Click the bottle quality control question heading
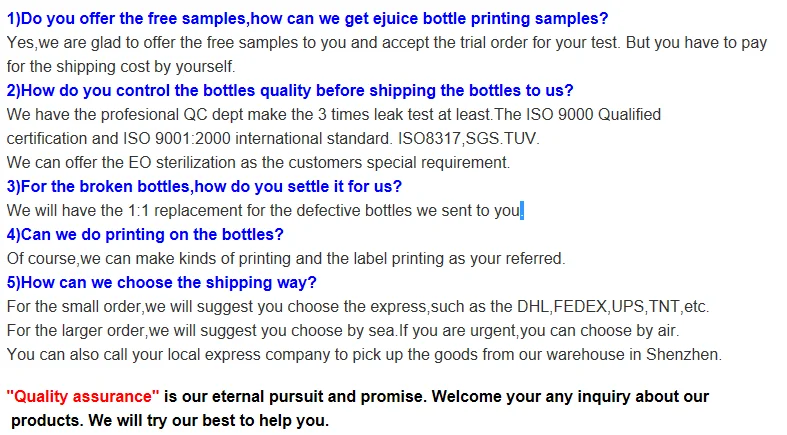 pyautogui.click(x=290, y=91)
